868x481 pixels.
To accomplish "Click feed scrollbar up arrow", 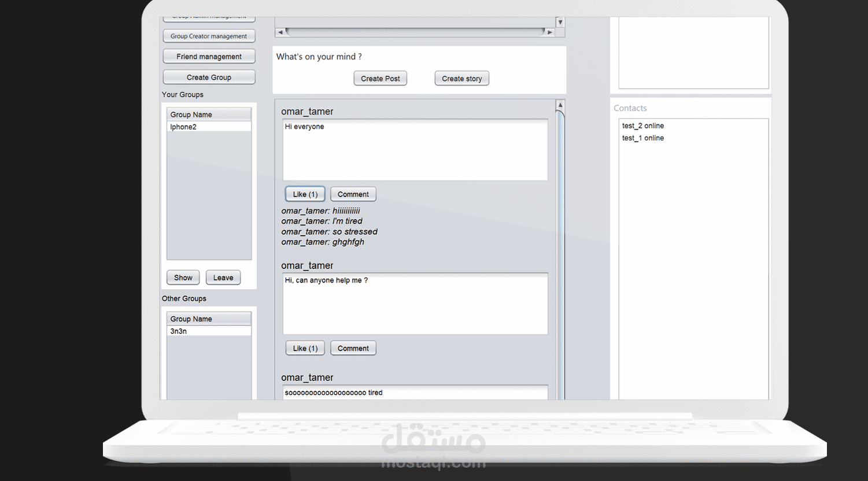I will [x=560, y=105].
